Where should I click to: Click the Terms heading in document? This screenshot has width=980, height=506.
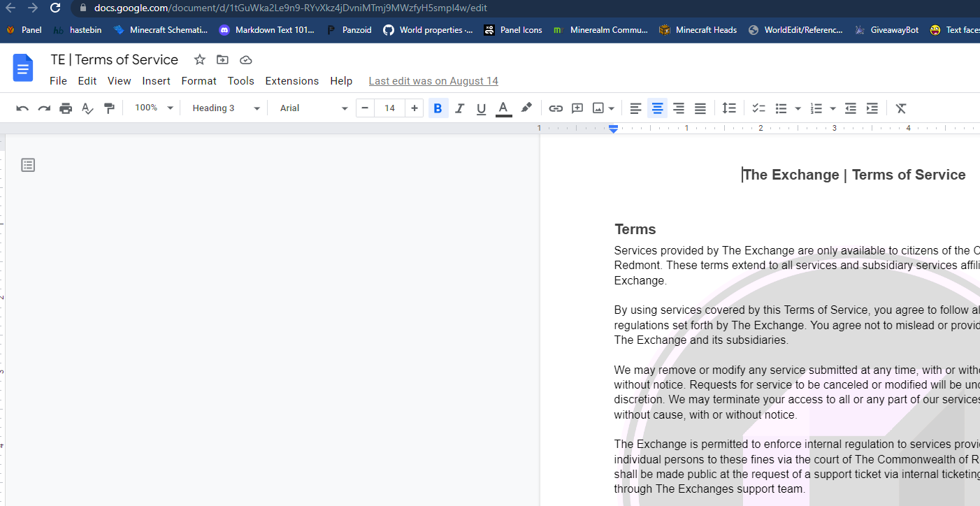635,229
